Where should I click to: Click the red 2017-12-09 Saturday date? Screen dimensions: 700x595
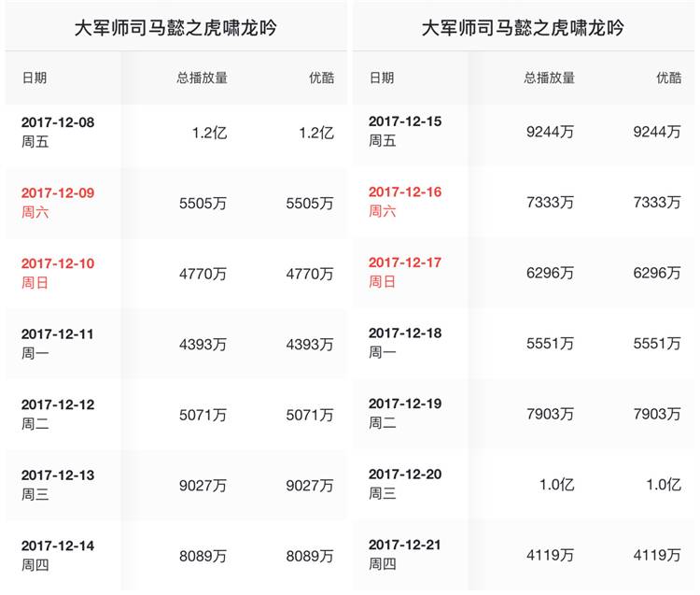tap(58, 193)
